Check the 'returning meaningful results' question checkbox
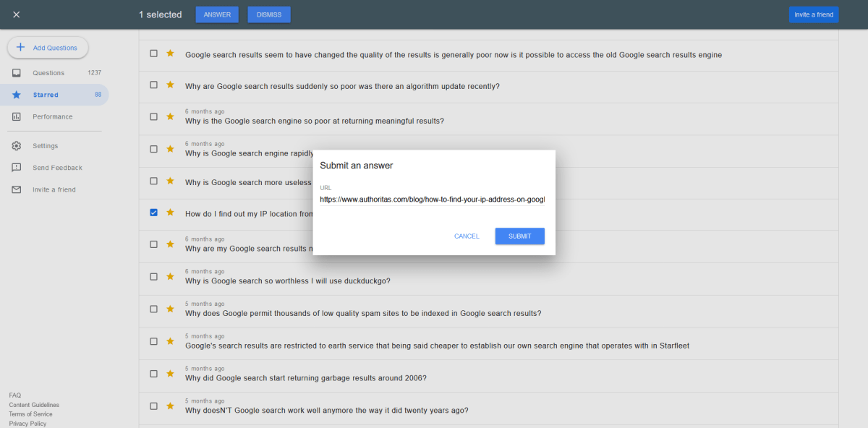Viewport: 868px width, 428px height. [153, 116]
